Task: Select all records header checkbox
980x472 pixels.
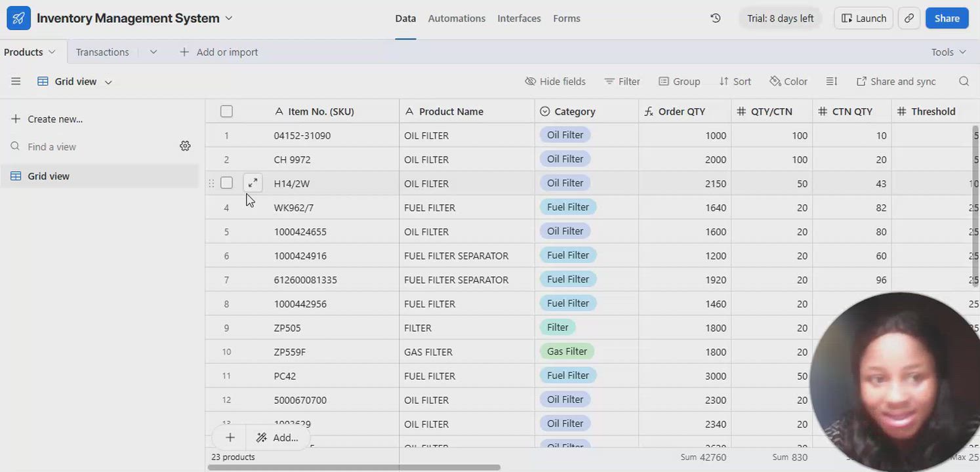Action: point(226,111)
